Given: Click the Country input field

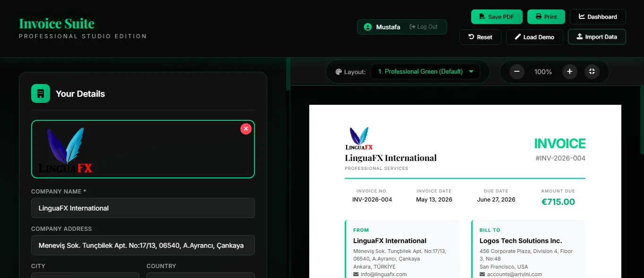Looking at the screenshot, I should [x=201, y=275].
